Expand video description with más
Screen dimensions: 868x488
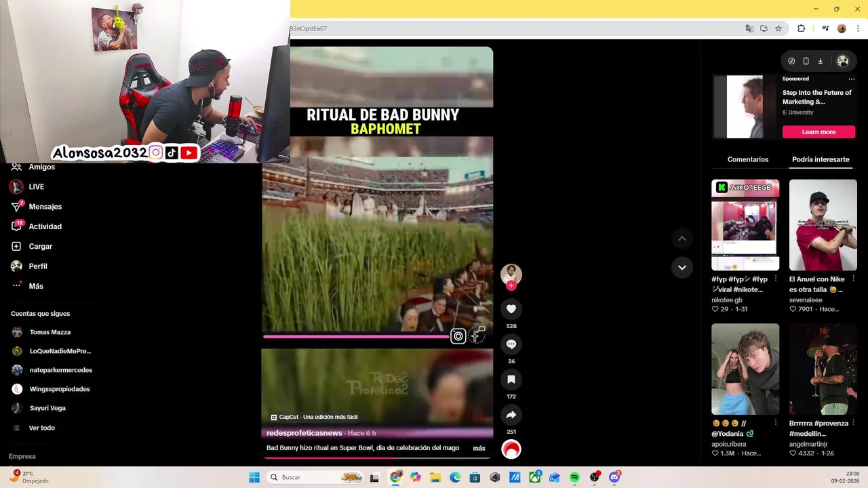click(x=479, y=448)
